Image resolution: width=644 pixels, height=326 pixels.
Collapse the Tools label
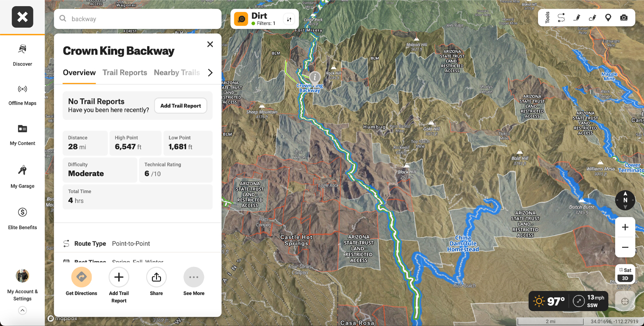[x=547, y=17]
